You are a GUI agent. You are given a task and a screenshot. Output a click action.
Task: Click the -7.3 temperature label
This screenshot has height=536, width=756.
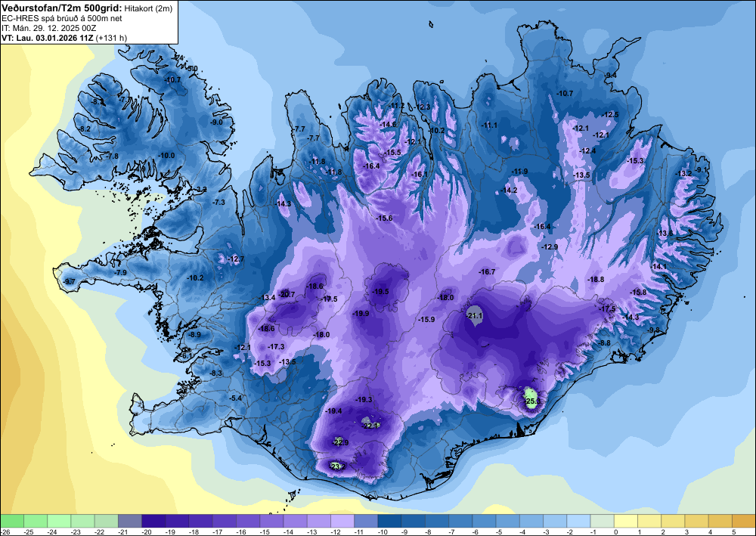tap(219, 203)
